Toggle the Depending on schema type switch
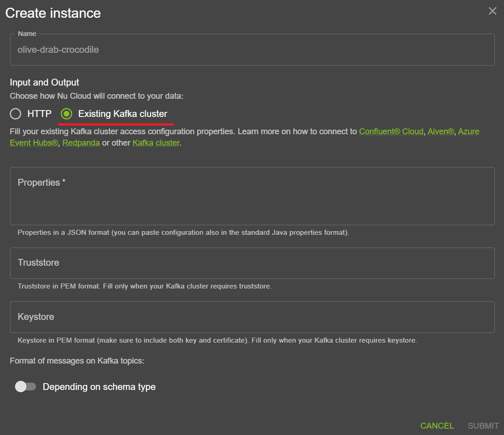The width and height of the screenshot is (504, 435). (25, 386)
